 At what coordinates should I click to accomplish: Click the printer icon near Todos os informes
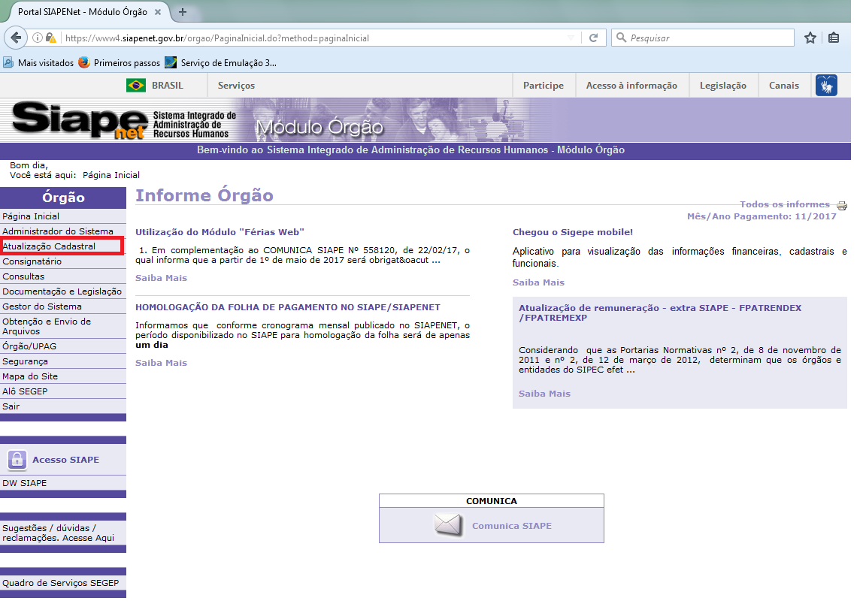click(842, 206)
